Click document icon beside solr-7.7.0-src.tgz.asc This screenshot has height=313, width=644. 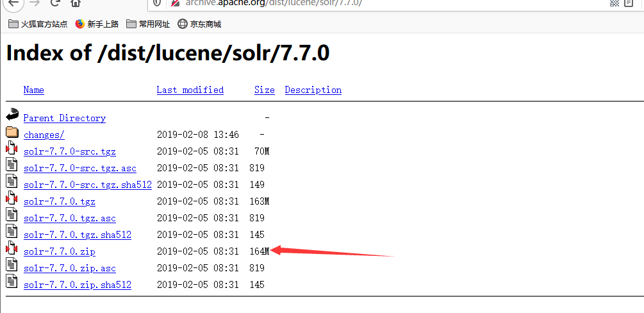(12, 165)
